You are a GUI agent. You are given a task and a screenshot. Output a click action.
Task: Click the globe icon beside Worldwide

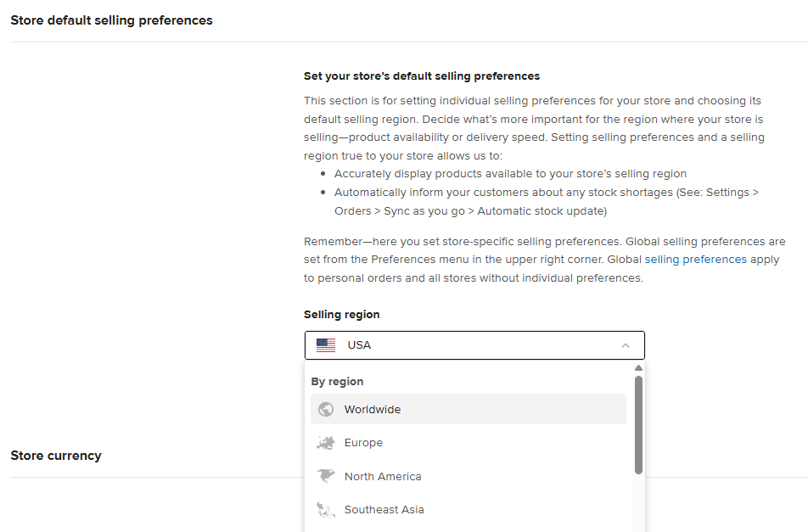point(326,410)
